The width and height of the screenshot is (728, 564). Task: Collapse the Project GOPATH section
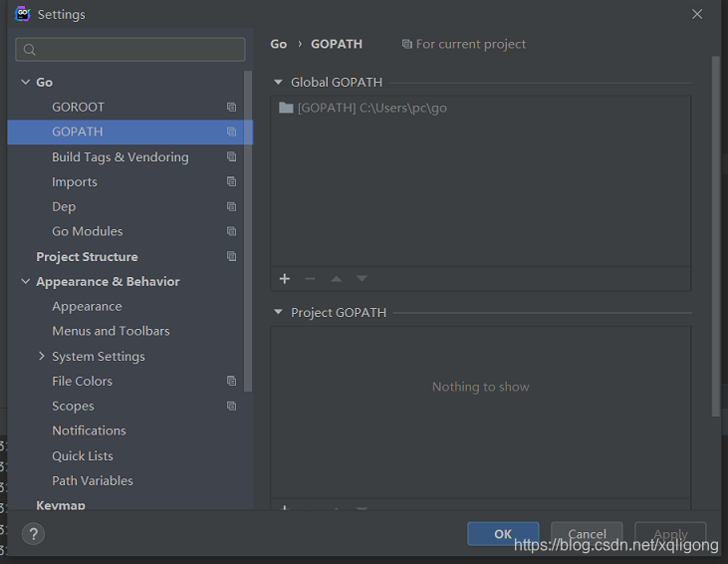[x=278, y=312]
